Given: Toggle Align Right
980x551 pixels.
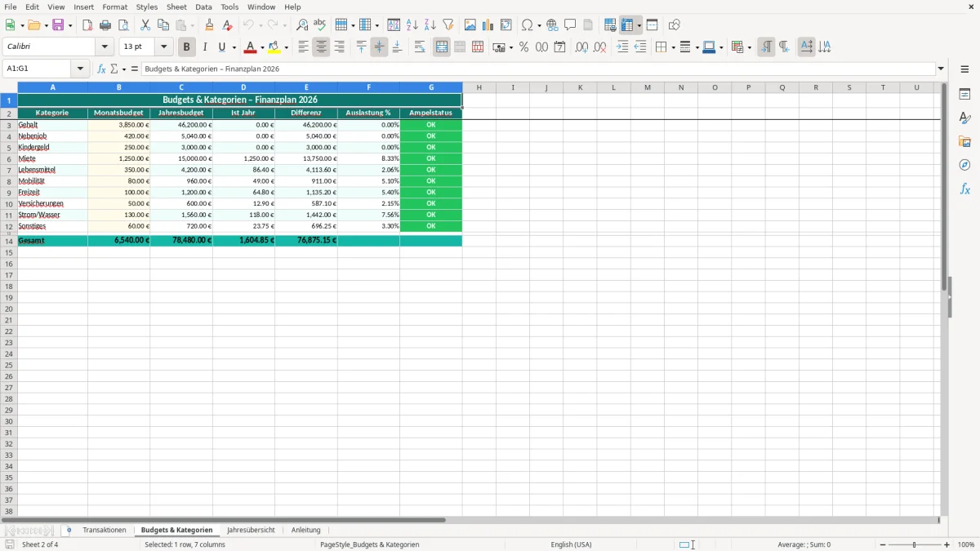Looking at the screenshot, I should 339,47.
